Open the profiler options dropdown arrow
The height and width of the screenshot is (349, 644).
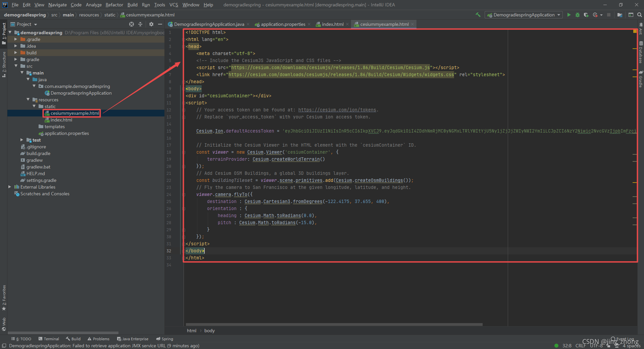[601, 15]
